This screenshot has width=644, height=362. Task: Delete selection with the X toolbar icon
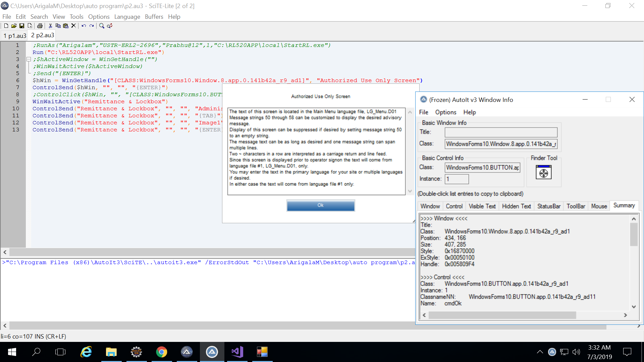73,26
